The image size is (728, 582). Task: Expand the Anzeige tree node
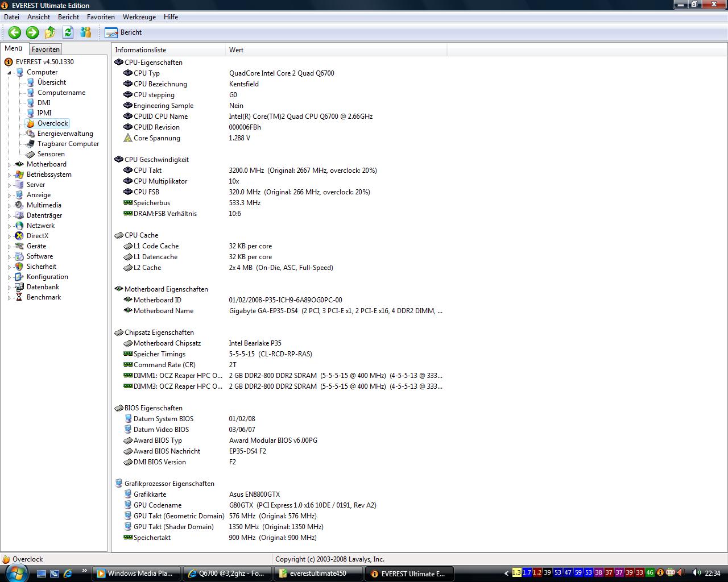9,196
